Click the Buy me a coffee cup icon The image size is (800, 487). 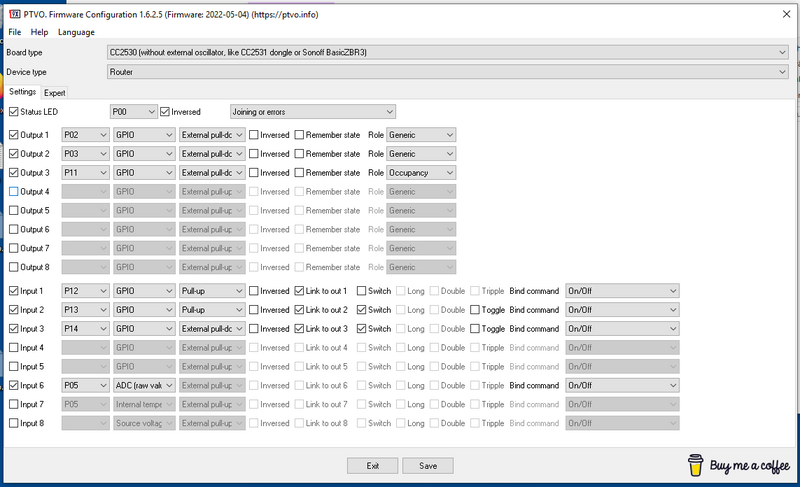point(696,465)
